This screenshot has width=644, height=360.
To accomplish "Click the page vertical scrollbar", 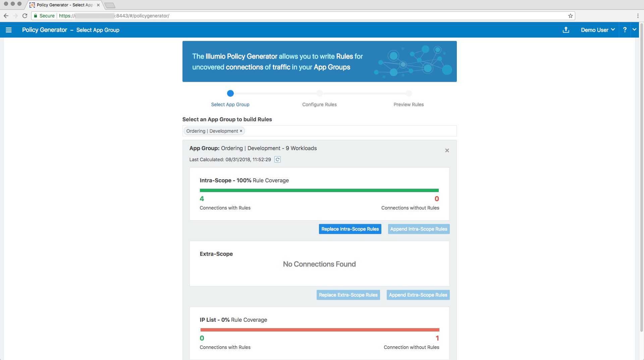I will tap(642, 178).
